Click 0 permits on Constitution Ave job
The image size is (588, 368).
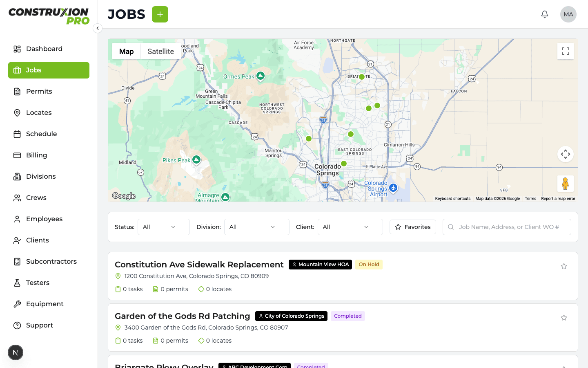tap(171, 289)
